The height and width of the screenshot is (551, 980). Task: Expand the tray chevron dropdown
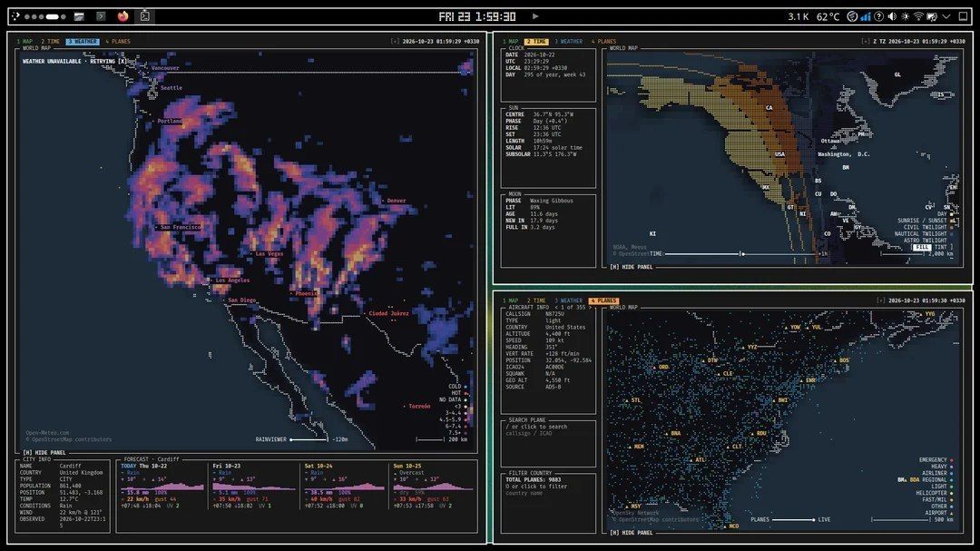point(946,16)
